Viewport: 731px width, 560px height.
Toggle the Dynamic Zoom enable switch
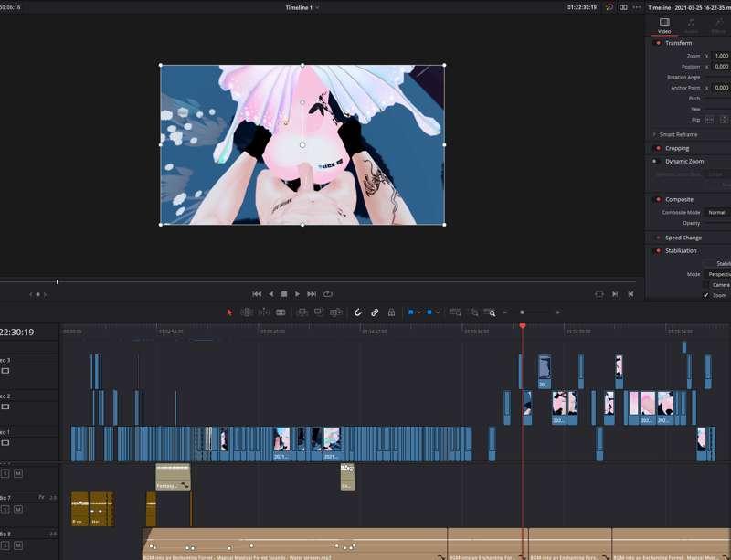pyautogui.click(x=656, y=162)
